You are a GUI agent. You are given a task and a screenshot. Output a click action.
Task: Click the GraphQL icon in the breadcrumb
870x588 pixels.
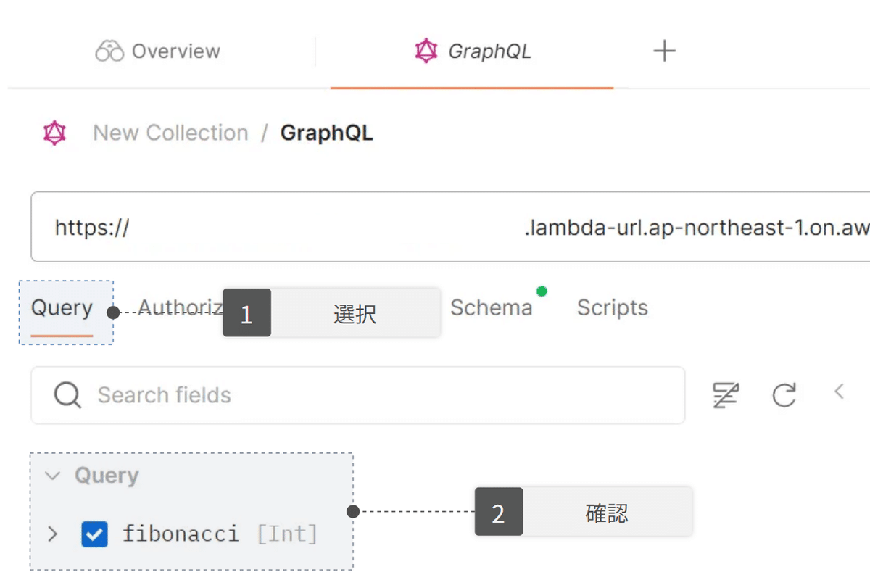pyautogui.click(x=54, y=133)
